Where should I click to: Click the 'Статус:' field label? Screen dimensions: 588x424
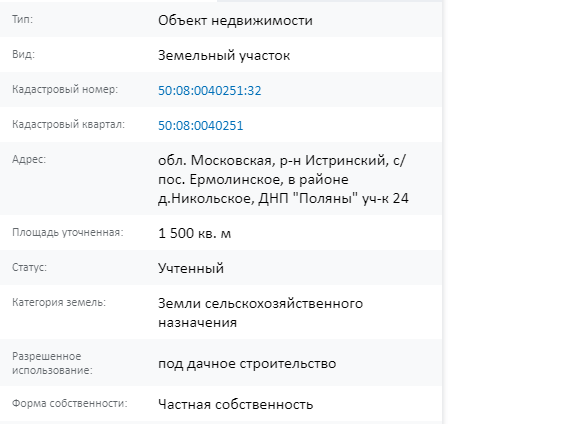[x=29, y=267]
